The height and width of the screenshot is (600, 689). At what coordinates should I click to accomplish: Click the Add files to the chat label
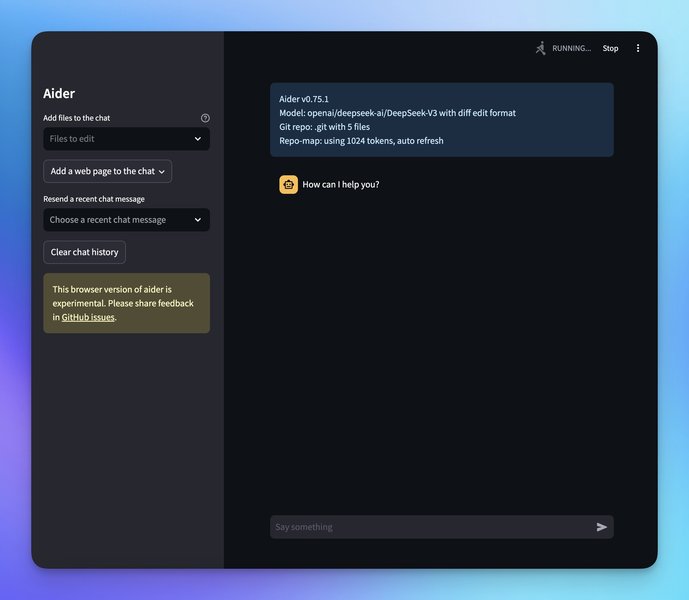pos(76,118)
